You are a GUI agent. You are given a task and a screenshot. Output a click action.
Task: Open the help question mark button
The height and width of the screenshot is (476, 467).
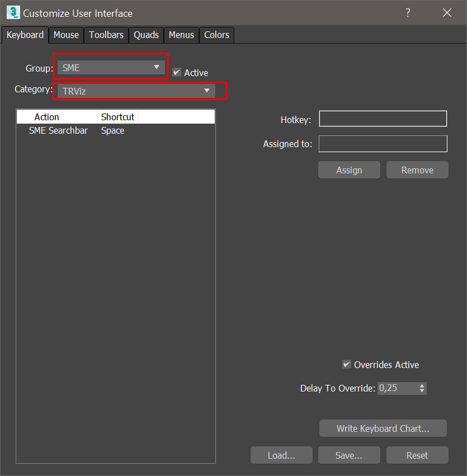pyautogui.click(x=408, y=13)
